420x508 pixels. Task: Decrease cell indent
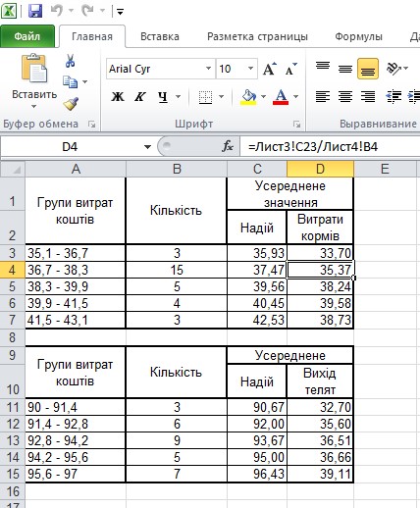pyautogui.click(x=394, y=96)
